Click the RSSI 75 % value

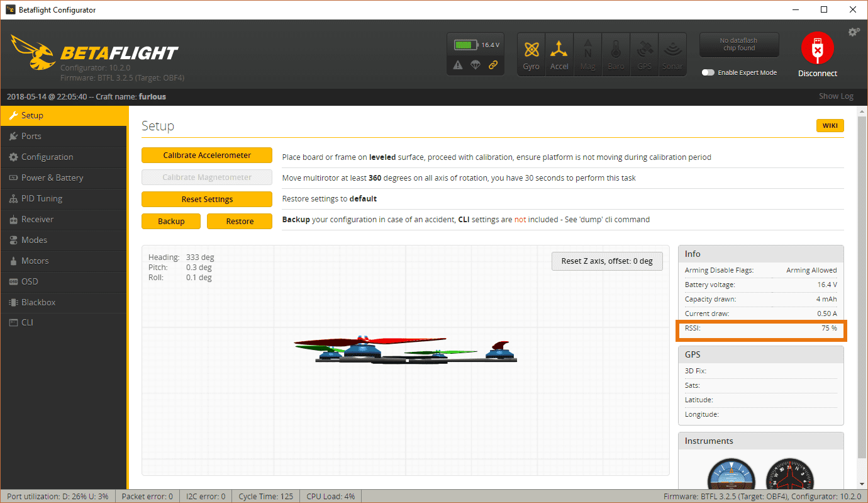click(829, 328)
